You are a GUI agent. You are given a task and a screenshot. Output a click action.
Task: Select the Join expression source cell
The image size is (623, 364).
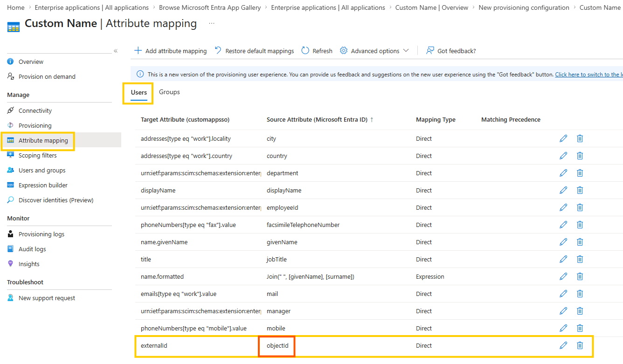click(x=311, y=276)
